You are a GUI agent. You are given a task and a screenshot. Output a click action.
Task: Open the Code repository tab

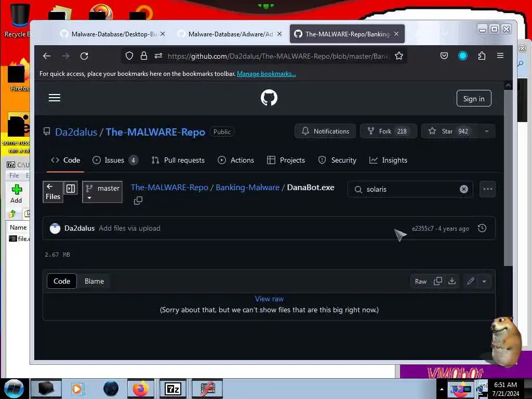point(65,160)
